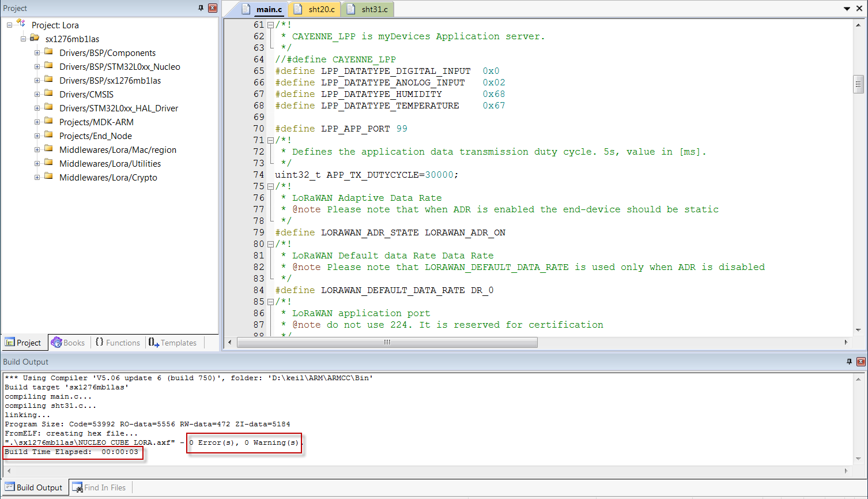Expand the Drivers/BSP/Components group
Viewport: 868px width, 499px height.
click(37, 53)
